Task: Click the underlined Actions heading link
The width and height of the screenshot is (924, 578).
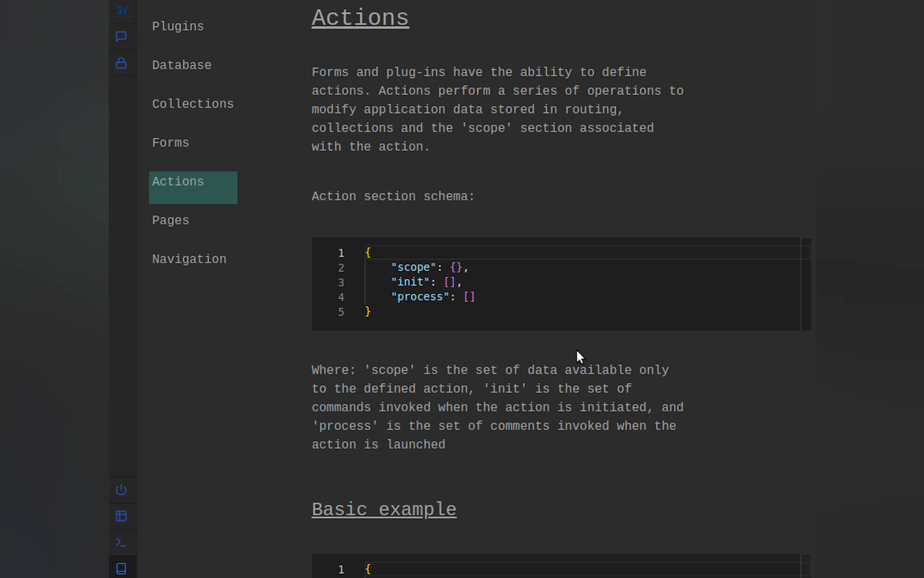Action: tap(360, 18)
